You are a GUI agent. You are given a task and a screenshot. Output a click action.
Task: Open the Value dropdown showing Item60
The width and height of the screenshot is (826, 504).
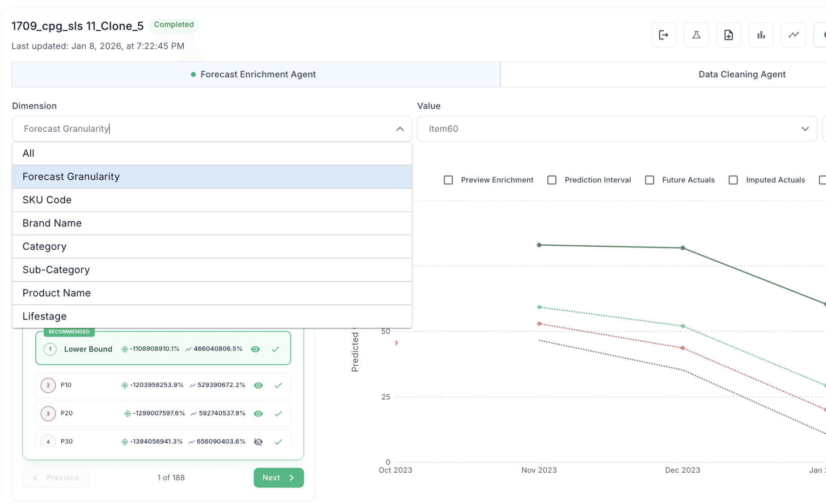click(x=805, y=129)
